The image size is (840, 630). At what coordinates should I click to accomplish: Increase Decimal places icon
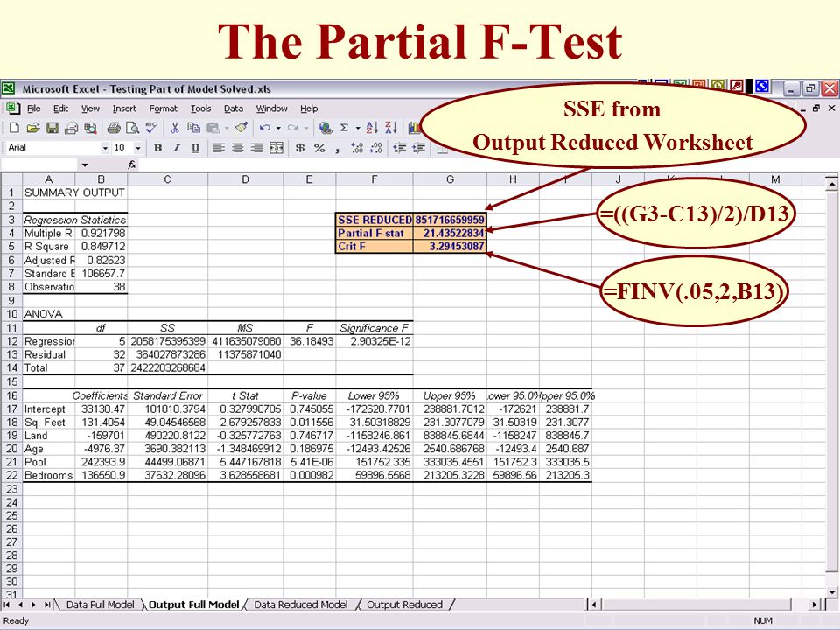[357, 148]
